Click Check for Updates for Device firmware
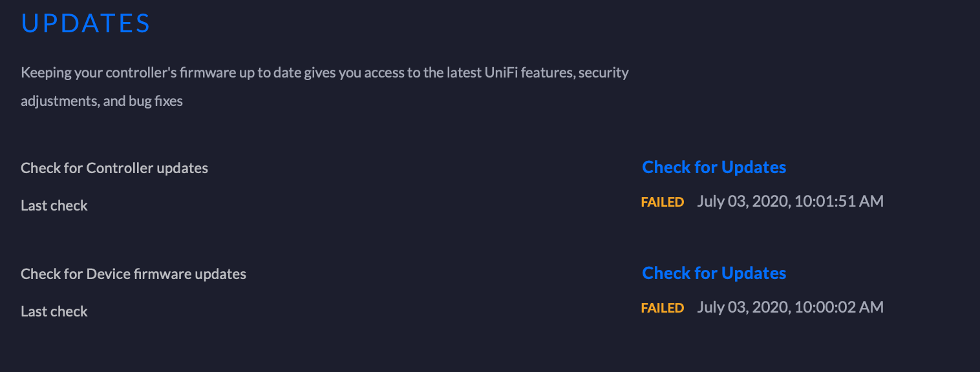This screenshot has width=980, height=372. (x=714, y=273)
